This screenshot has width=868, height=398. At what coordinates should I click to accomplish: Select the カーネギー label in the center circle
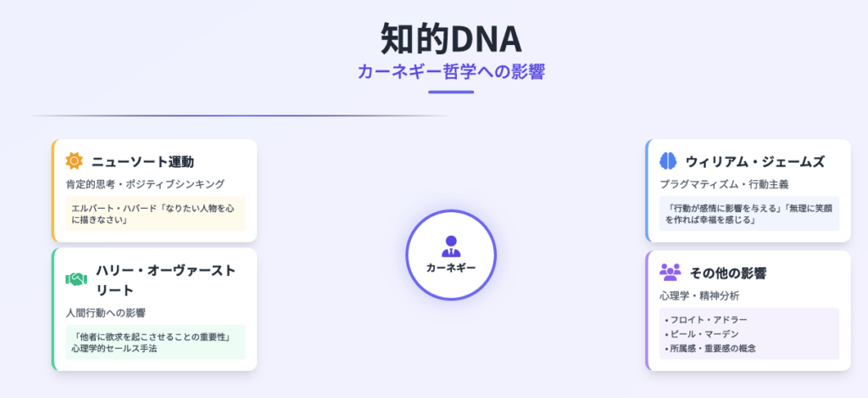pyautogui.click(x=451, y=267)
